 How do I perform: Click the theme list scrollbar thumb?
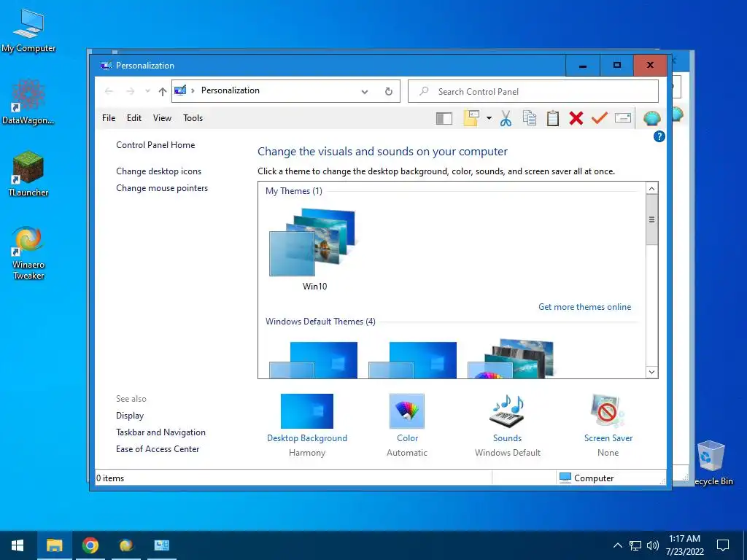[651, 219]
